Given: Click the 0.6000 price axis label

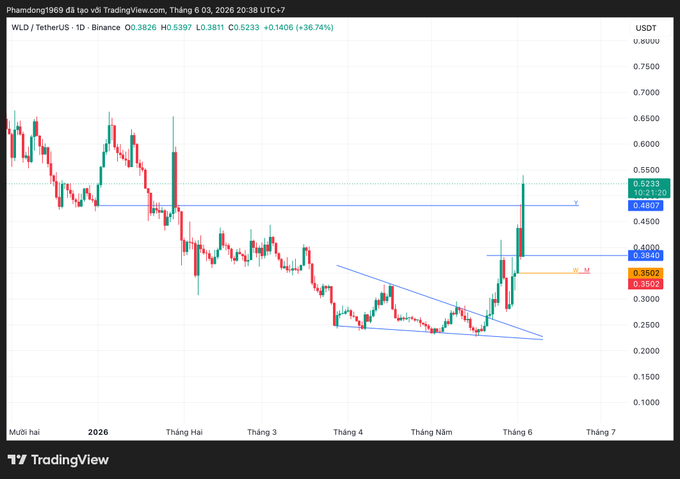Looking at the screenshot, I should (x=646, y=144).
